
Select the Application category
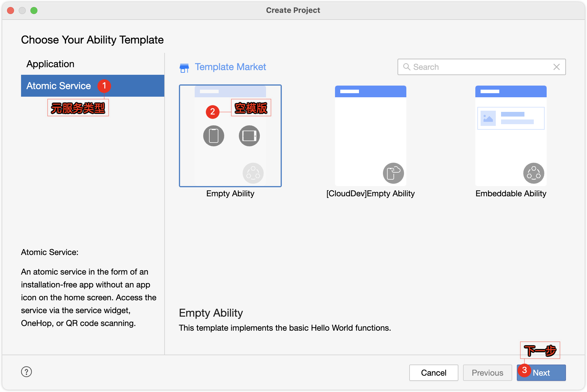(x=50, y=64)
